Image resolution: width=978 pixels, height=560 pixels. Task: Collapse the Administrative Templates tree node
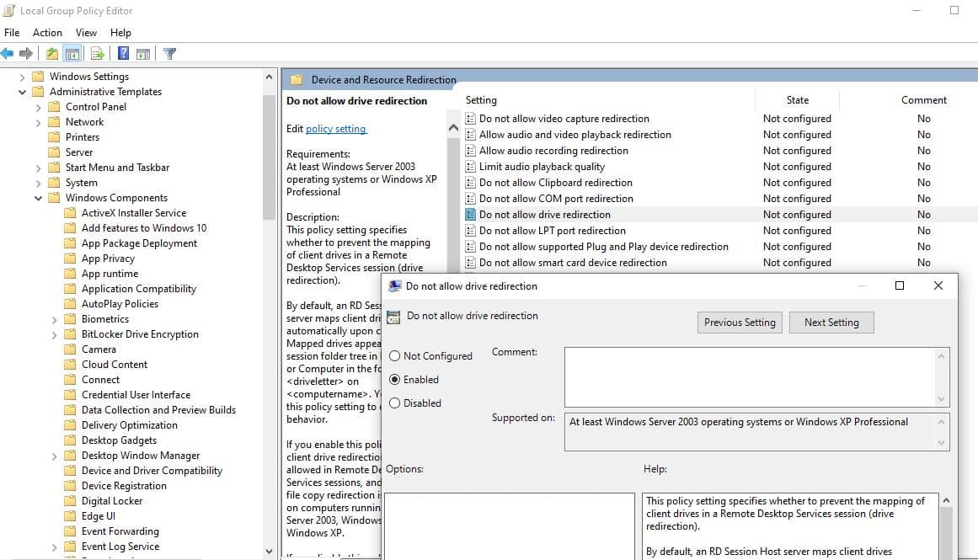pyautogui.click(x=23, y=92)
